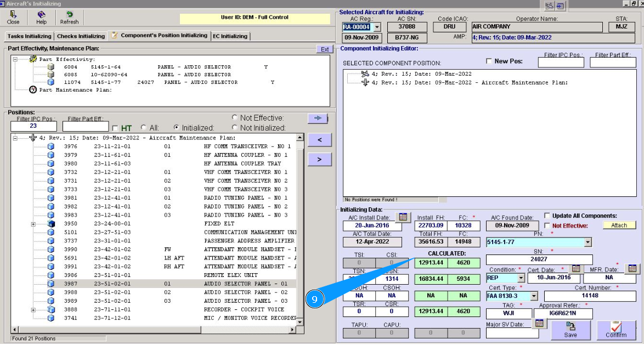Switch to Tasks Initializing tab
This screenshot has width=644, height=345.
pos(29,36)
